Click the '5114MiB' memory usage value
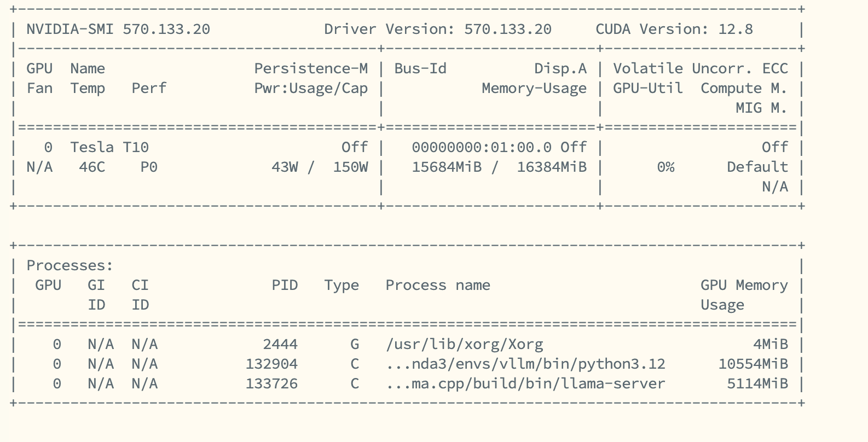Screen dimensions: 868x442 click(x=757, y=383)
